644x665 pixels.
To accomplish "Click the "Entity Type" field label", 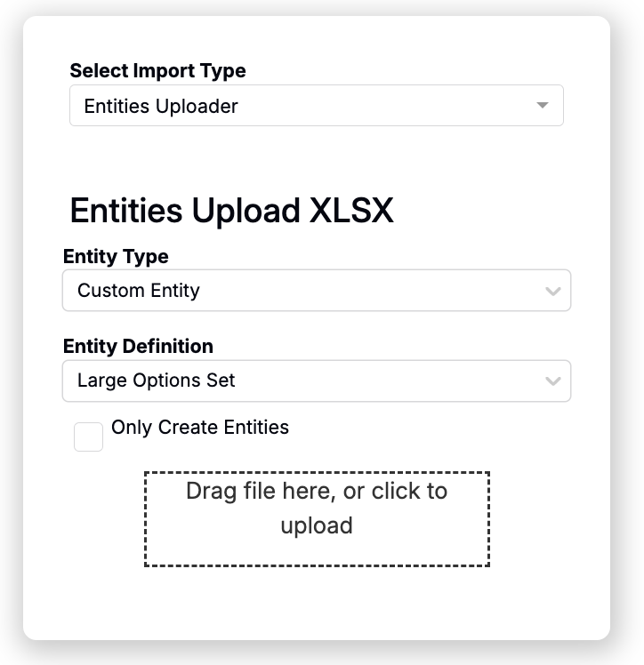I will [x=116, y=256].
